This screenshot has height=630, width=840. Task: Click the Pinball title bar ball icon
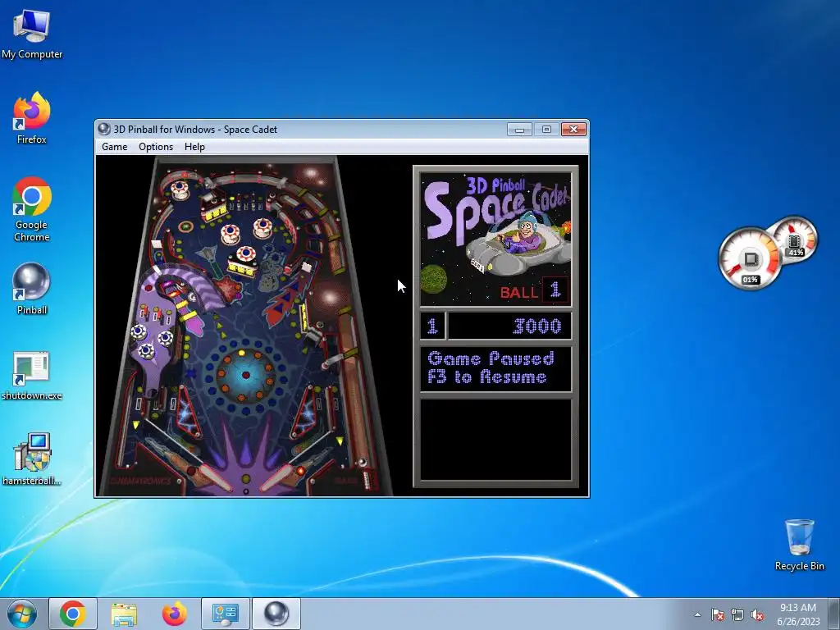pyautogui.click(x=104, y=129)
